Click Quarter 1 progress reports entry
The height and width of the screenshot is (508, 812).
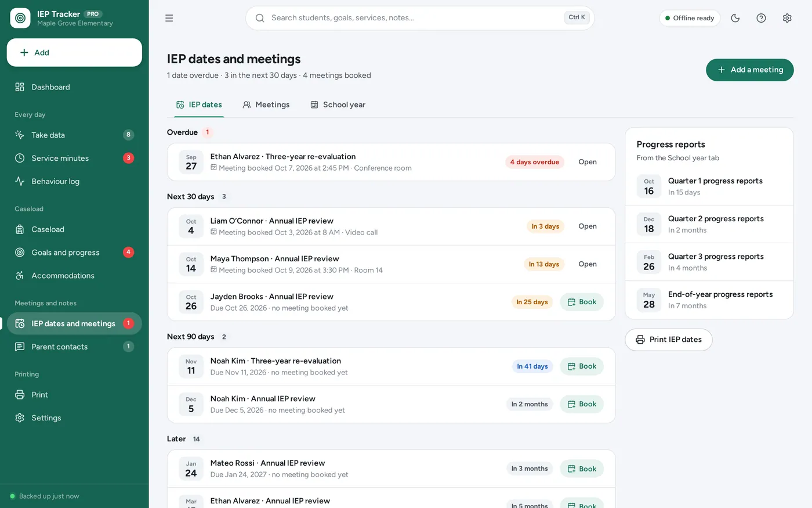[709, 186]
